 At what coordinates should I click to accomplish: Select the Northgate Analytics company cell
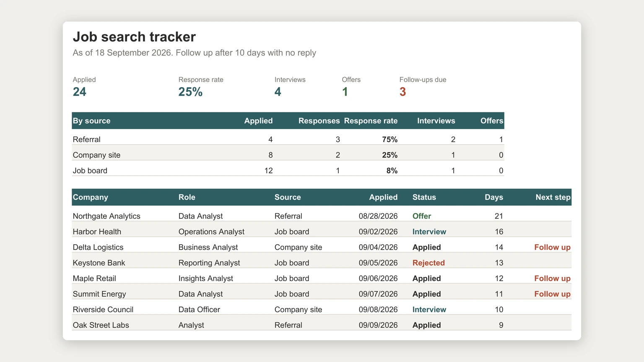coord(106,216)
